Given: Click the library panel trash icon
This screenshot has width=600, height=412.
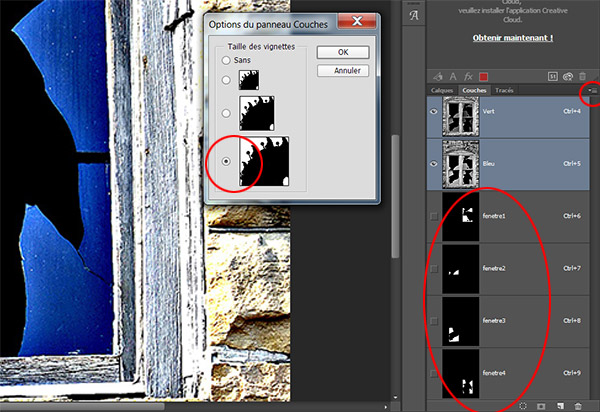Looking at the screenshot, I should click(x=584, y=75).
